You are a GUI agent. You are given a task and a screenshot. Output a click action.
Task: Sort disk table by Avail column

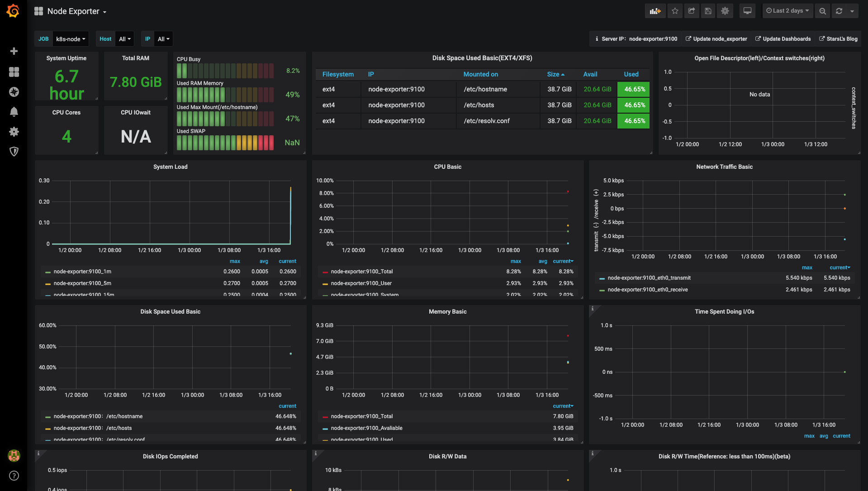click(590, 74)
